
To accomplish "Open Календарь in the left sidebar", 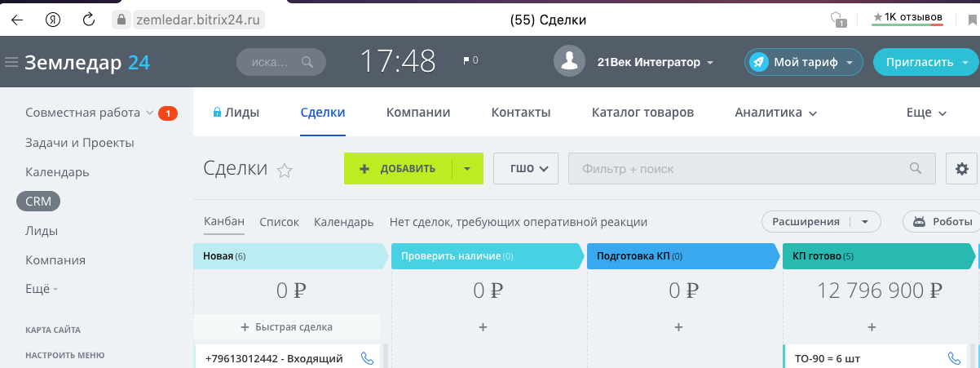I will pos(57,172).
